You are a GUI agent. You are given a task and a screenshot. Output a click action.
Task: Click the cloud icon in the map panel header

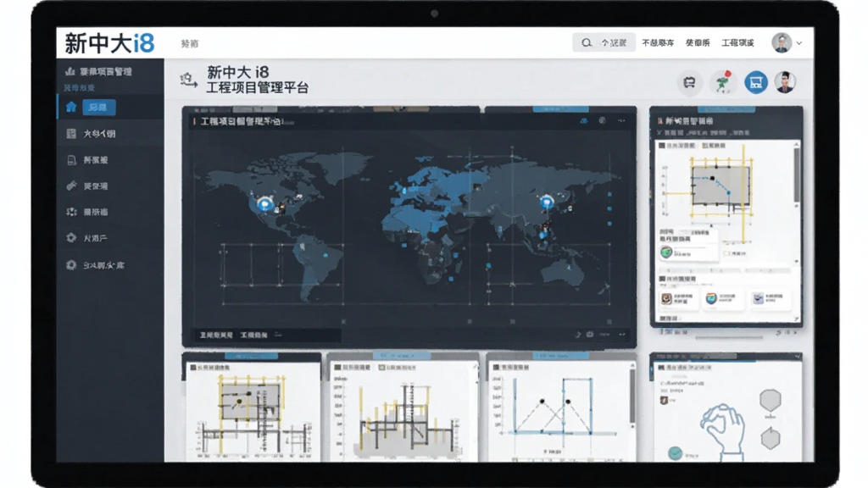click(x=584, y=120)
